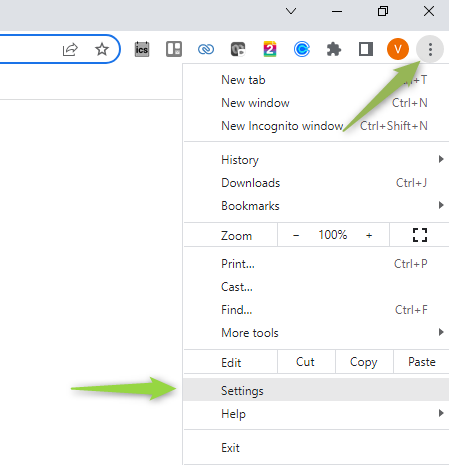
Task: Click the Cut button in Edit row
Action: pyautogui.click(x=306, y=362)
